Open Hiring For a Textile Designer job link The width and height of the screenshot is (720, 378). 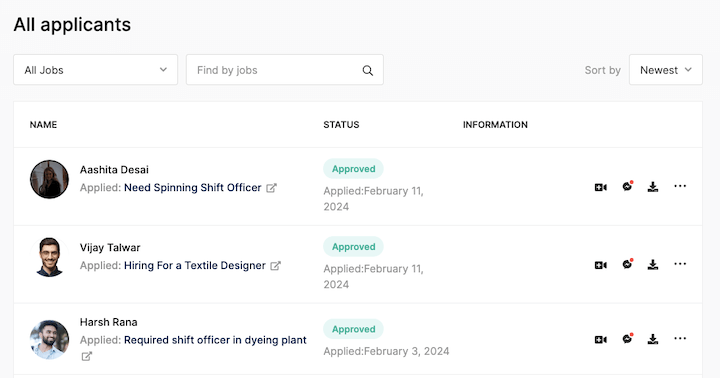pyautogui.click(x=195, y=265)
